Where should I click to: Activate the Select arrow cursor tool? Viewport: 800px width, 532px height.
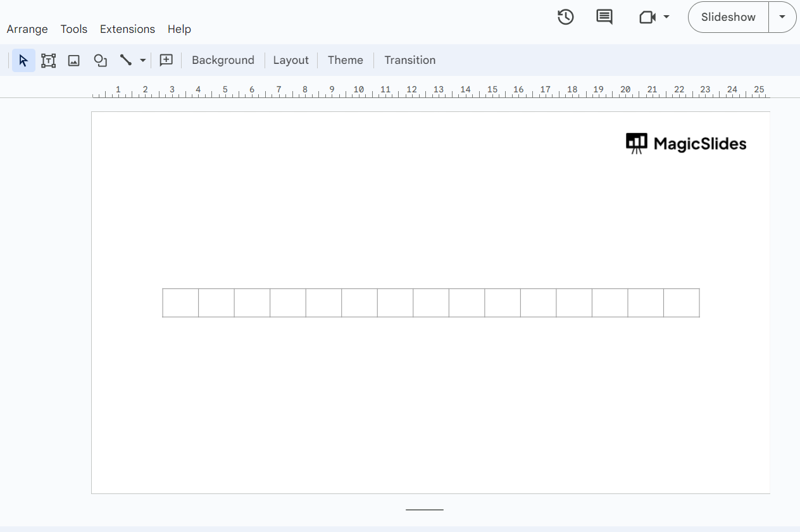23,60
